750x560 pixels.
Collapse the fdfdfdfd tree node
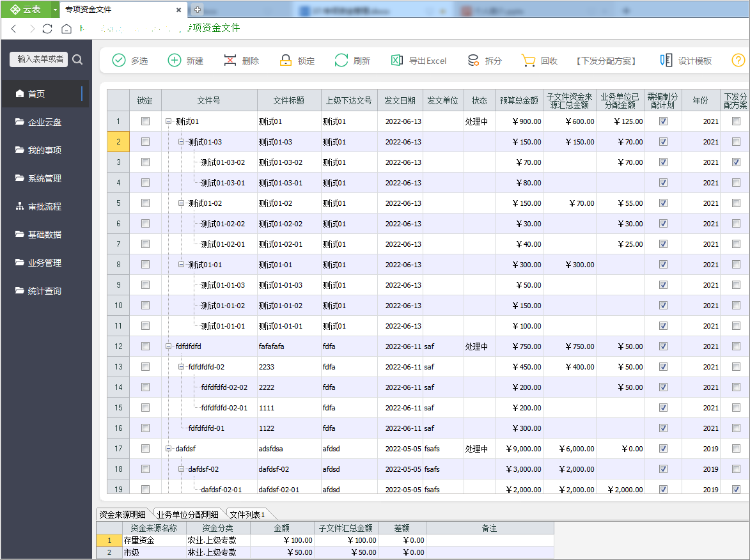(168, 346)
